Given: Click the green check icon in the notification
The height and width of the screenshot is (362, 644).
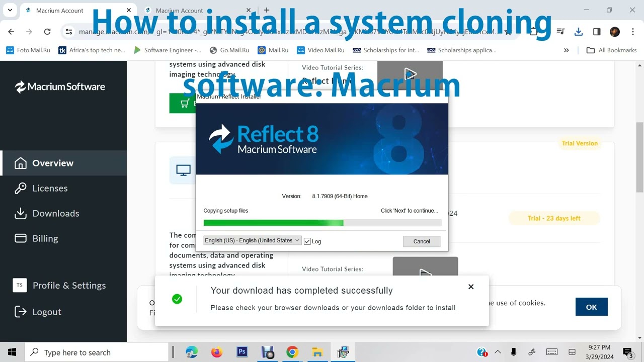Looking at the screenshot, I should tap(177, 299).
